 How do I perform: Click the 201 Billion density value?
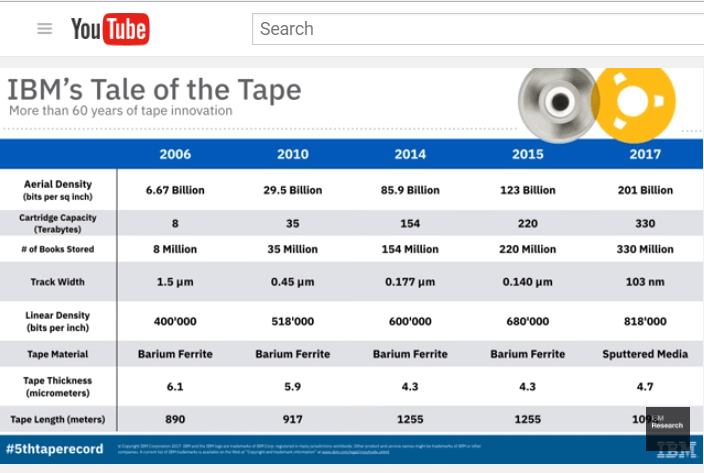(x=645, y=190)
